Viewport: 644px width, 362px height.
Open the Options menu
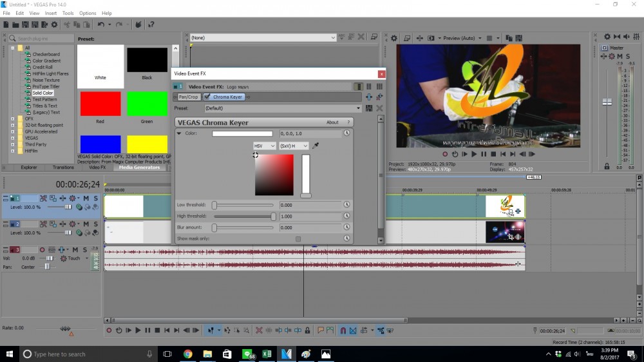point(88,13)
